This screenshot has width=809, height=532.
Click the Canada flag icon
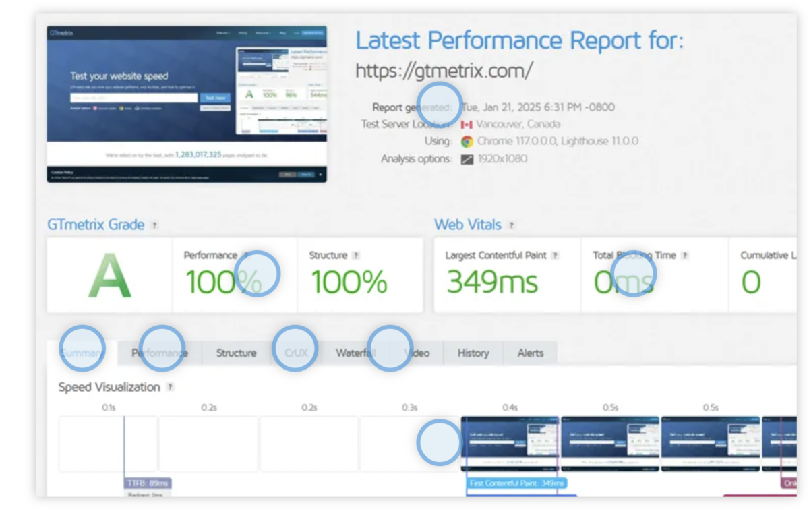click(467, 125)
